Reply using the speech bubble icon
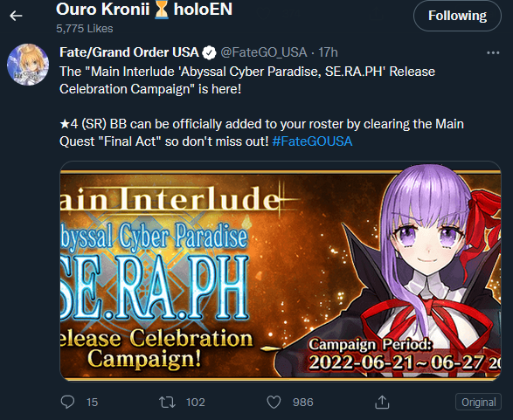 67,402
